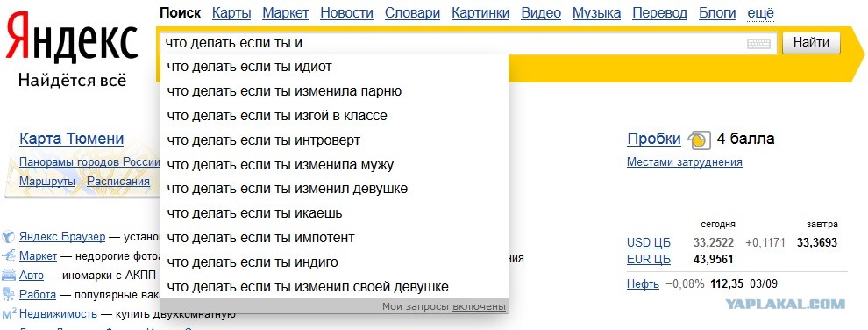
Task: Open the USD ЦБ exchange rate link
Action: (648, 242)
